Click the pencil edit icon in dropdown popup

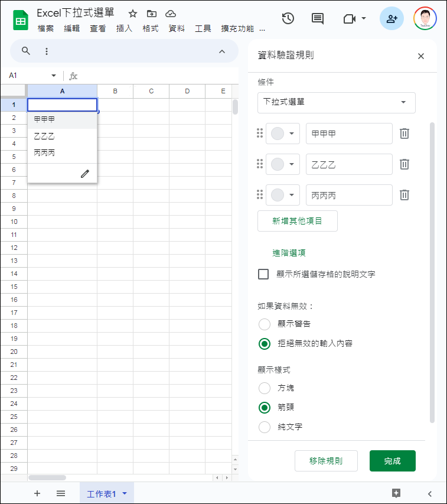(x=85, y=174)
